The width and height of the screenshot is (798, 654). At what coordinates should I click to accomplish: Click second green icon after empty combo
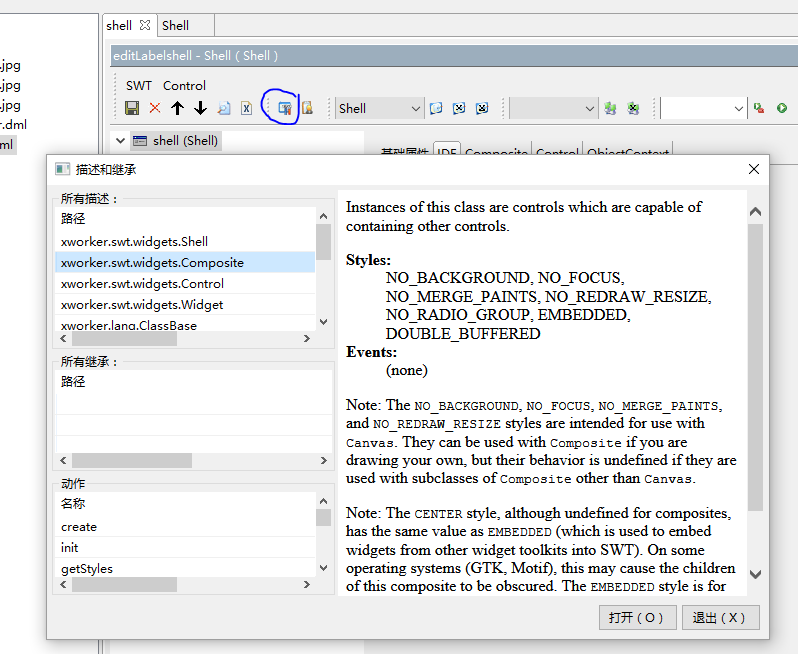tap(633, 108)
